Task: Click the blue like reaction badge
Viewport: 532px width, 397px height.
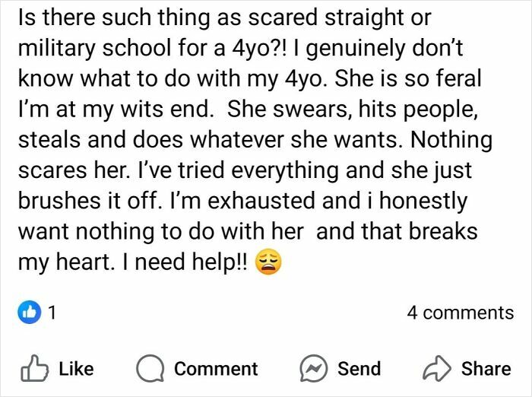Action: click(30, 313)
